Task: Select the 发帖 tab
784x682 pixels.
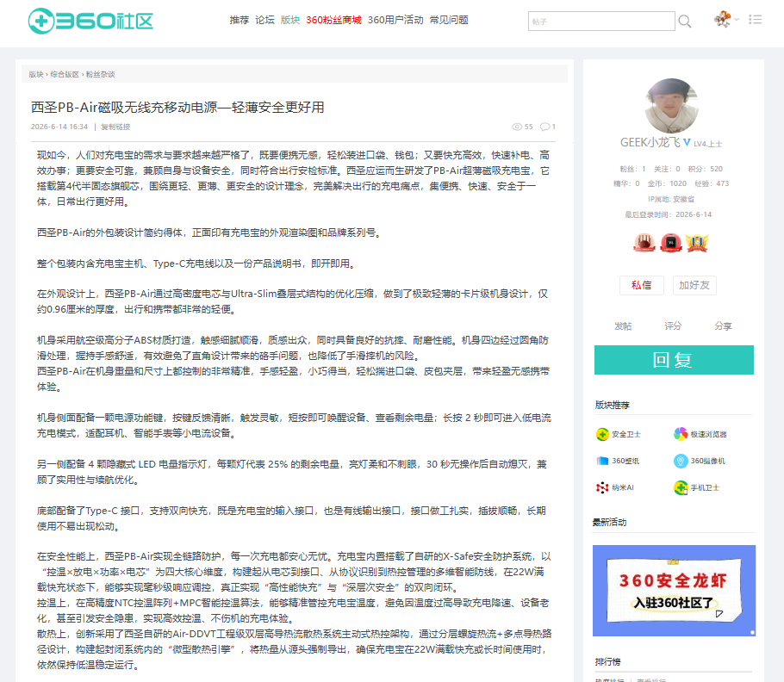Action: (623, 326)
